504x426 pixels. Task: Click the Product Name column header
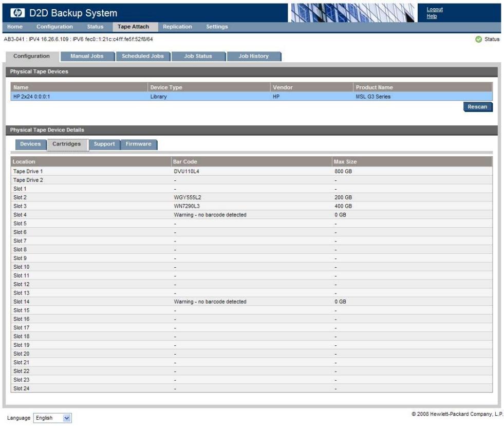(x=423, y=87)
